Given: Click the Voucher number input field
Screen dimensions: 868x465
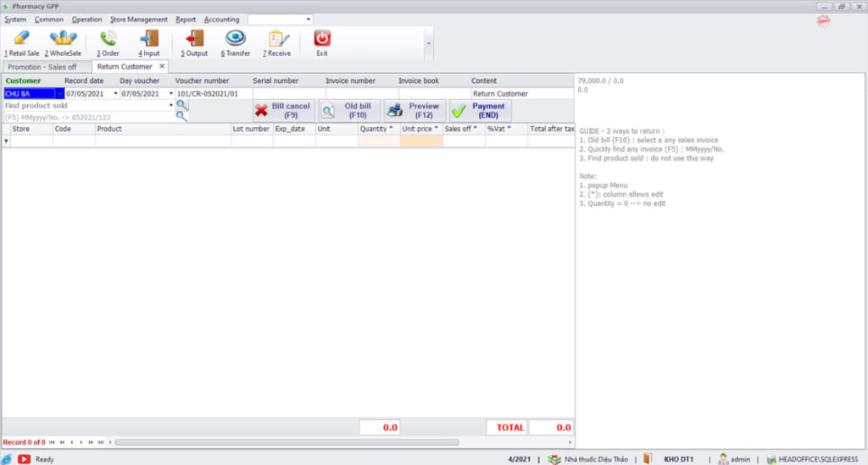Looking at the screenshot, I should coord(212,94).
